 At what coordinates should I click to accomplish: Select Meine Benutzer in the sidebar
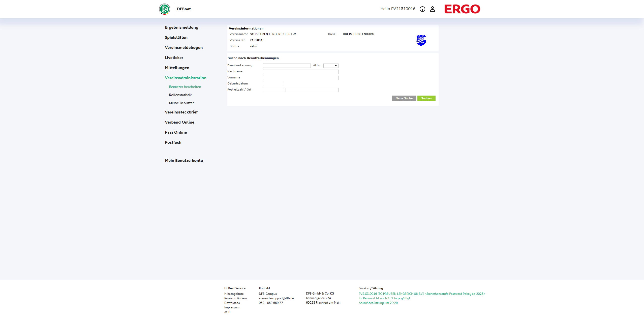pos(181,103)
